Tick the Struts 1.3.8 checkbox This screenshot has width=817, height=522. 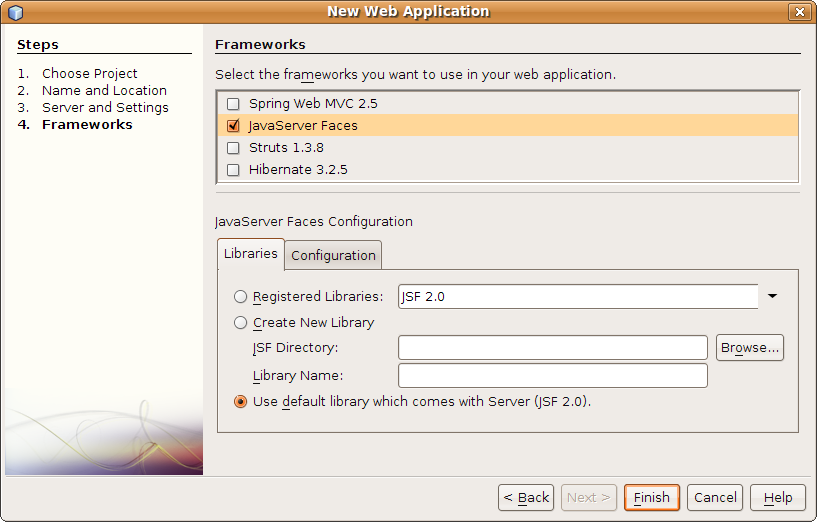(x=233, y=148)
